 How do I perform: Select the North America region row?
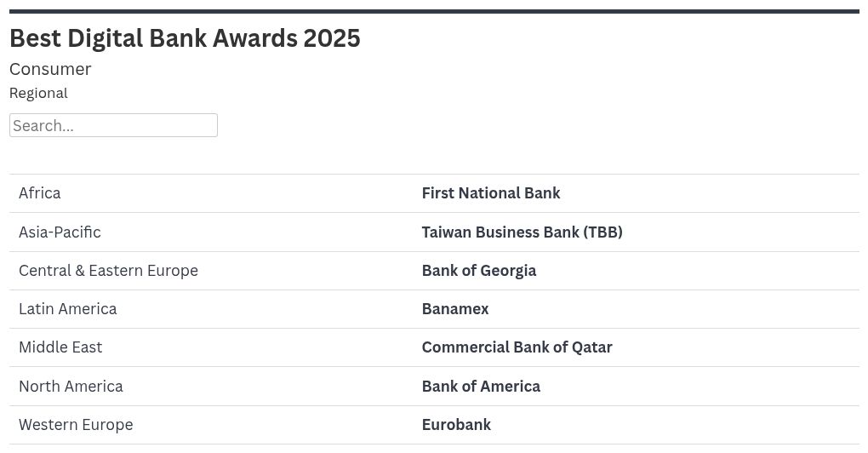tap(71, 387)
